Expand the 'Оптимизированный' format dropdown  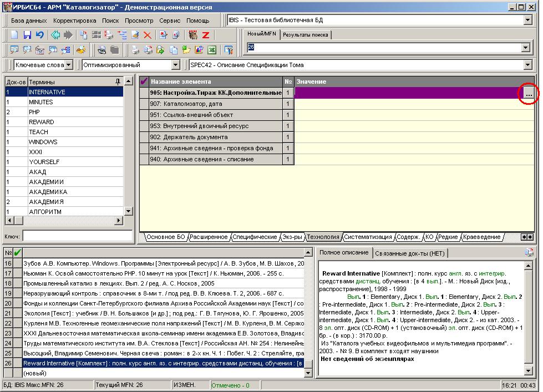(x=175, y=65)
